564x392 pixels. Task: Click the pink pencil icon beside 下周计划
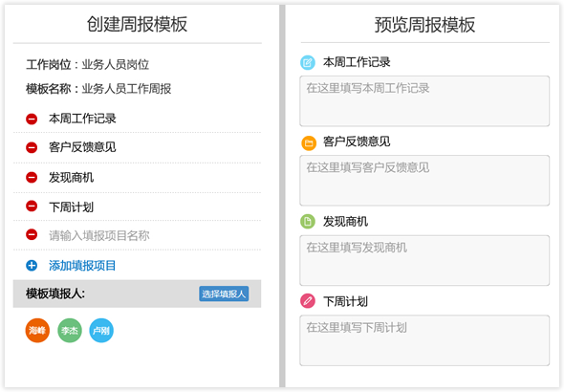point(308,301)
